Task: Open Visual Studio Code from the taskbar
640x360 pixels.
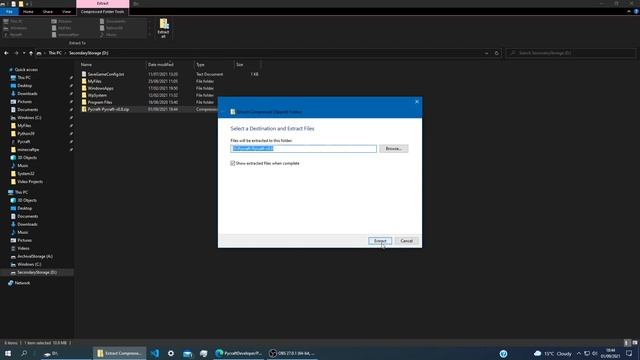Action: click(155, 353)
